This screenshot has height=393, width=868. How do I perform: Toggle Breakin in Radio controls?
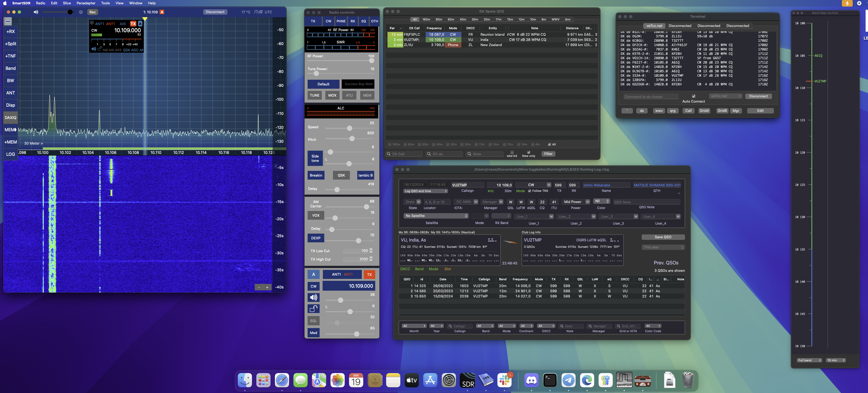click(316, 175)
